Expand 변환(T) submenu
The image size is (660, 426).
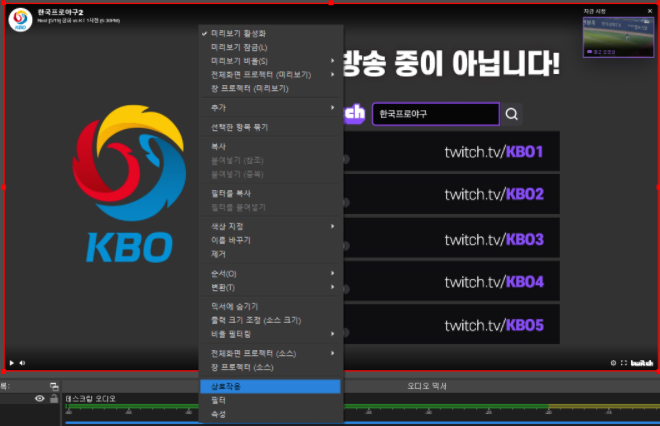coord(270,288)
